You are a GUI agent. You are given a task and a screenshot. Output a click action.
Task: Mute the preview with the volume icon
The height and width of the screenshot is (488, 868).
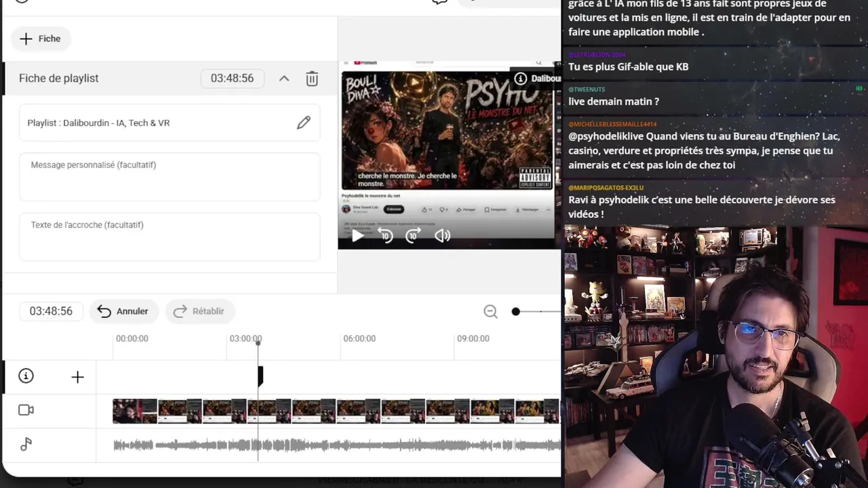[442, 236]
